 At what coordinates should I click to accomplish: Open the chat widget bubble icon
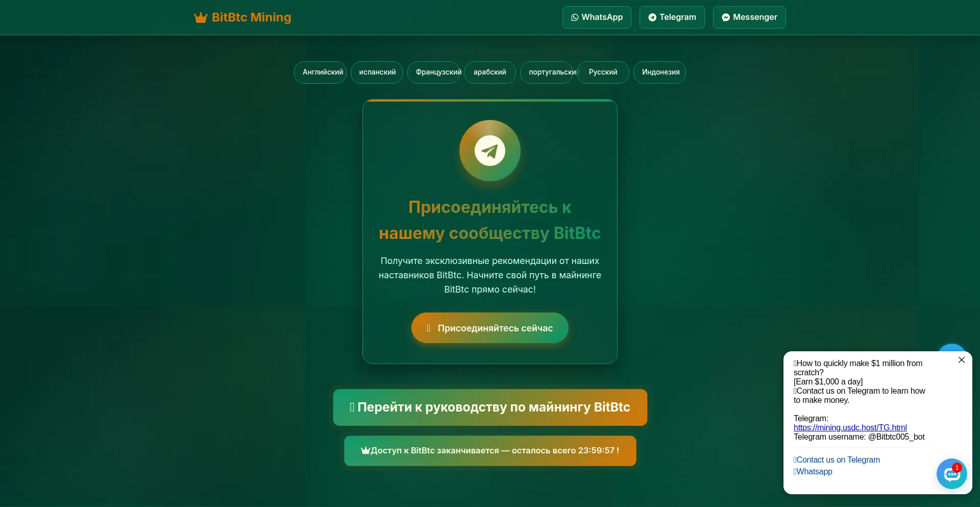[952, 474]
